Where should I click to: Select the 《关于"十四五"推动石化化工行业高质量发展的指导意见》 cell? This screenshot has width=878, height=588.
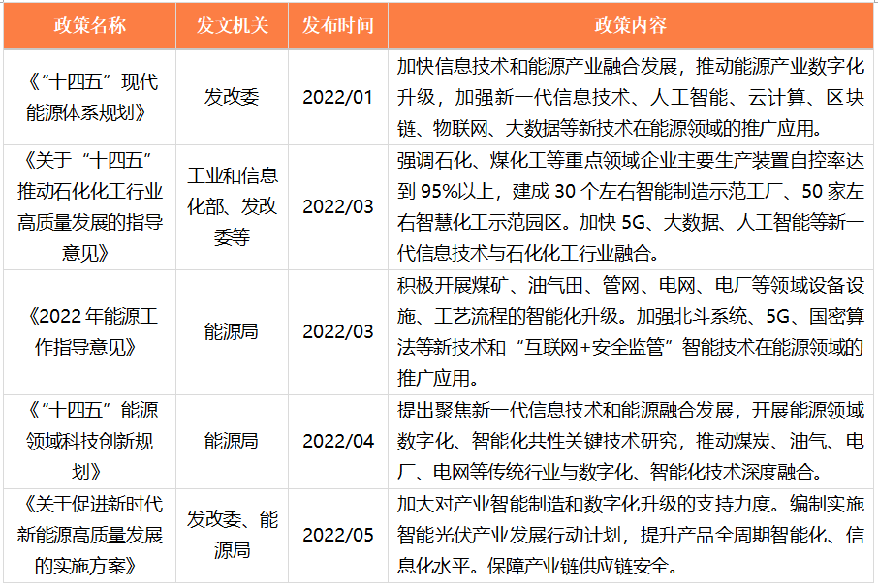point(89,207)
